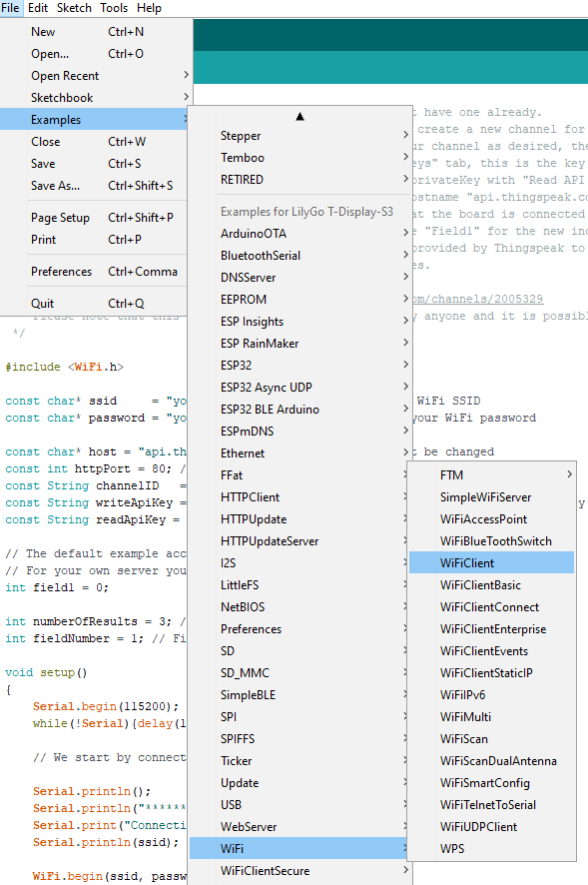Click Save in the File menu
The image size is (588, 885).
(x=94, y=164)
